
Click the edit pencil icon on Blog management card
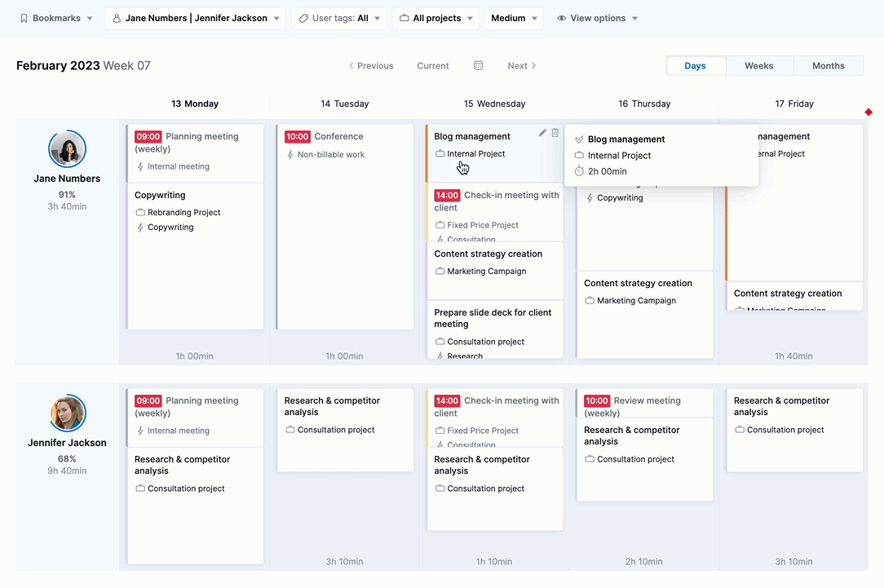point(541,133)
